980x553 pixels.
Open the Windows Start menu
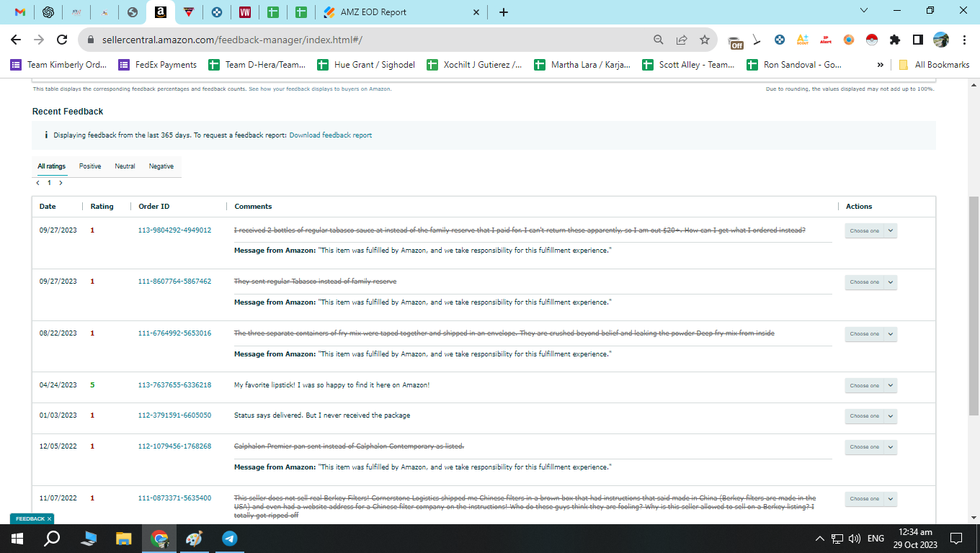click(17, 538)
